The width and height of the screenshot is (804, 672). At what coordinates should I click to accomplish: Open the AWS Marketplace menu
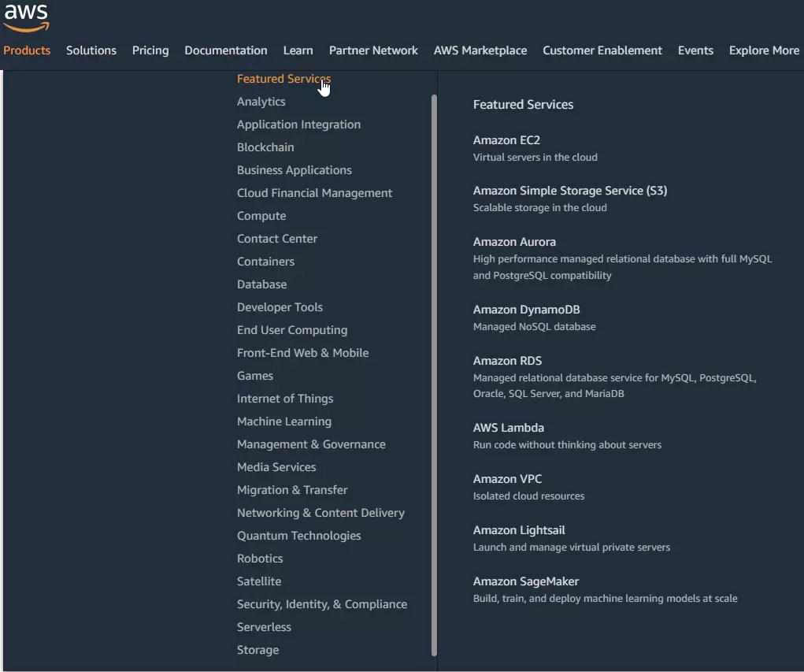pyautogui.click(x=480, y=50)
